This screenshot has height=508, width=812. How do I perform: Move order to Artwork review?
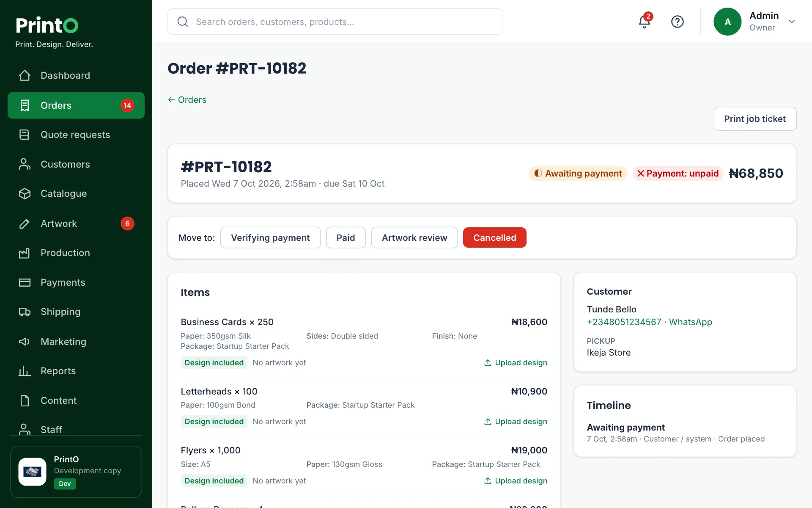[414, 237]
